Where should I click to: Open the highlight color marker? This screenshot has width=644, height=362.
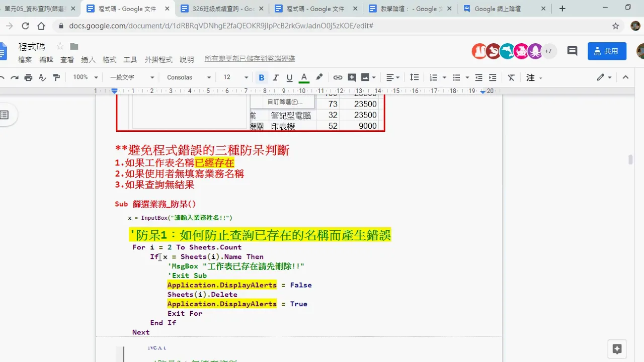coord(319,77)
